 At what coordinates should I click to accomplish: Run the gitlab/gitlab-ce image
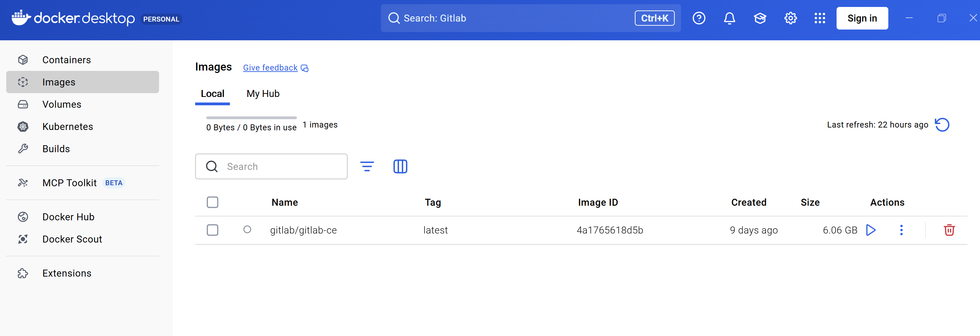tap(871, 230)
